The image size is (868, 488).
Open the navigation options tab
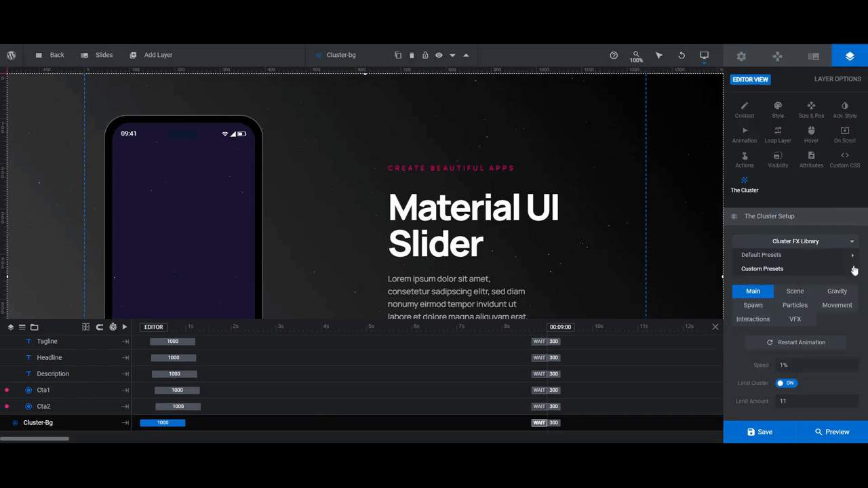click(x=778, y=56)
